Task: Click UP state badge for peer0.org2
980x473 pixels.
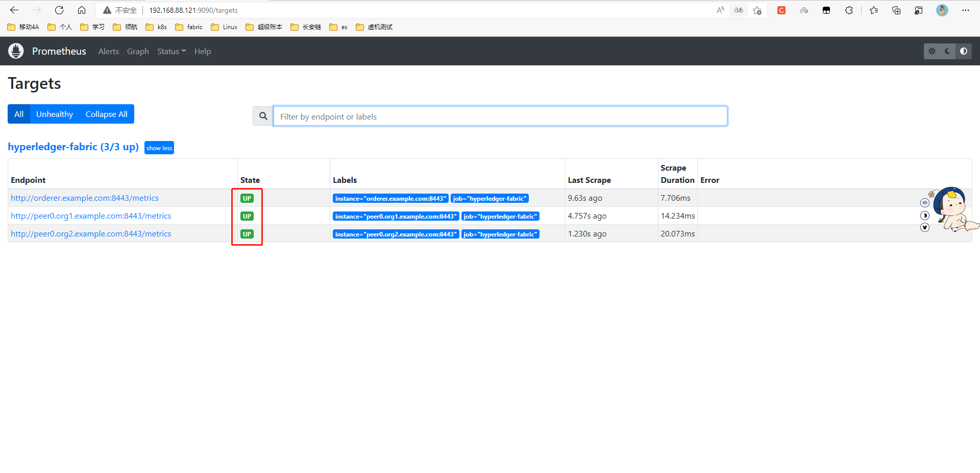Action: pyautogui.click(x=247, y=234)
